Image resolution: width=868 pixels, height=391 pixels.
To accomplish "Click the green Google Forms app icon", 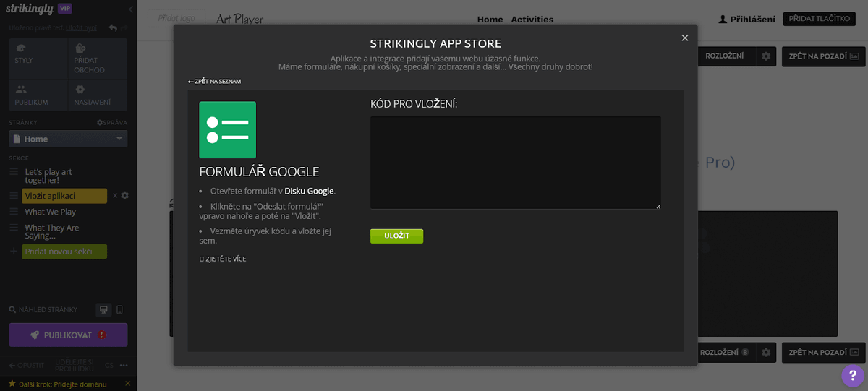I will coord(227,130).
